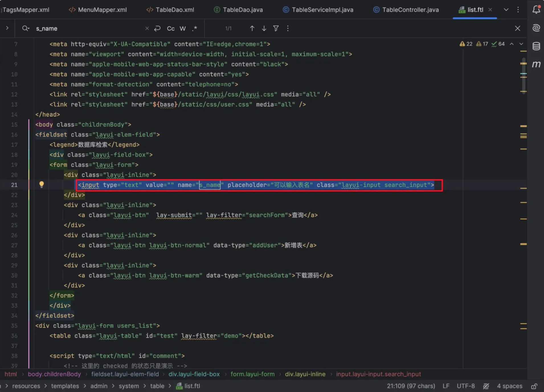544x392 pixels.
Task: Switch to the TableController.java tab
Action: pyautogui.click(x=406, y=10)
